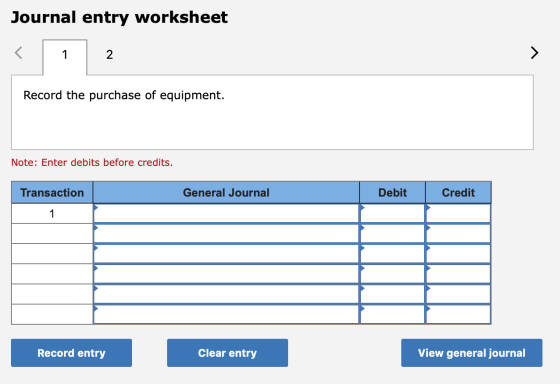This screenshot has width=560, height=384.
Task: Select the Credit field in transaction row 1
Action: [458, 214]
